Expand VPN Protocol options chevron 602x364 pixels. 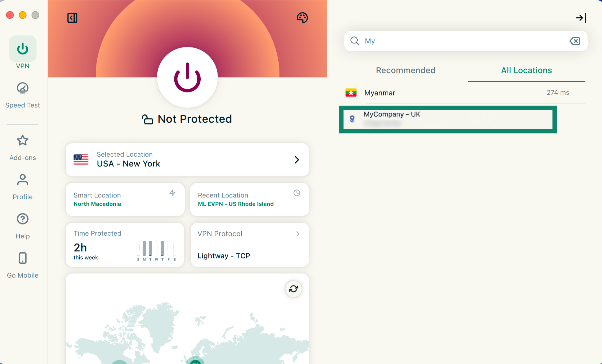pos(298,234)
